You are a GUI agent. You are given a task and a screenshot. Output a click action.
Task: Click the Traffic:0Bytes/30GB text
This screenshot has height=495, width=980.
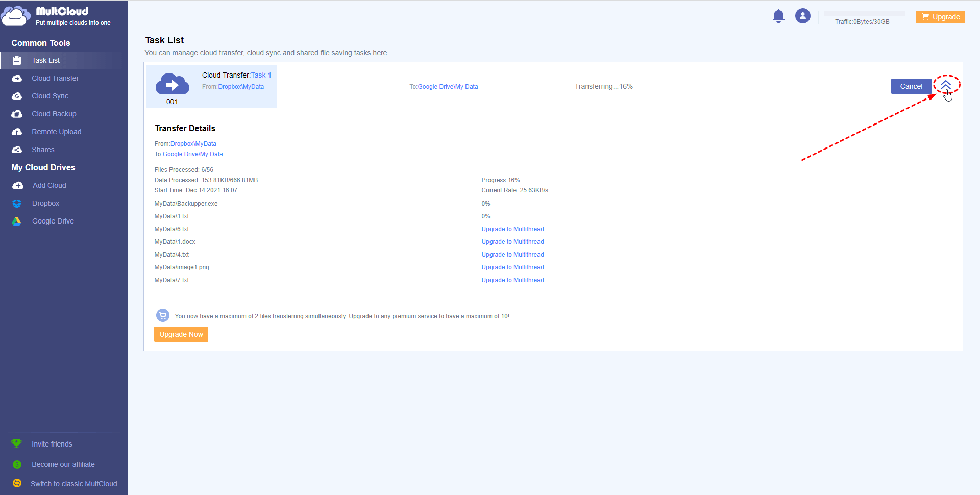point(862,22)
